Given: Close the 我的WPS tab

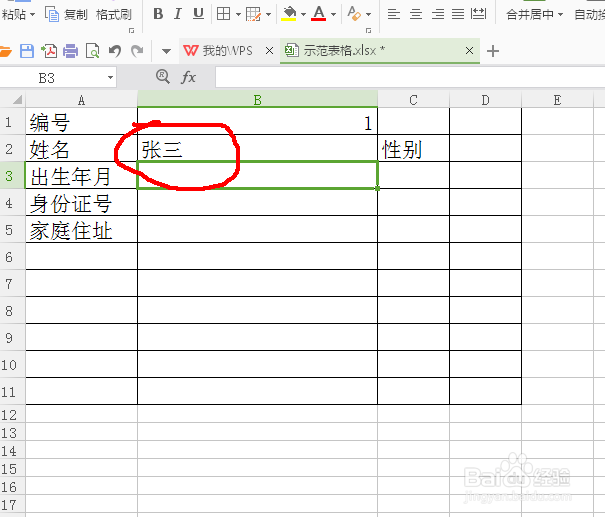Looking at the screenshot, I should click(x=269, y=51).
